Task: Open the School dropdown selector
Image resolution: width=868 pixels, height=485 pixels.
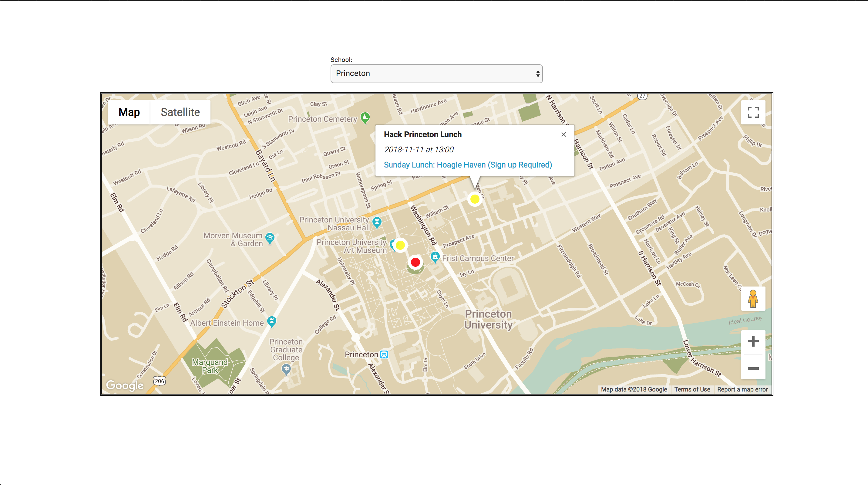Action: 436,73
